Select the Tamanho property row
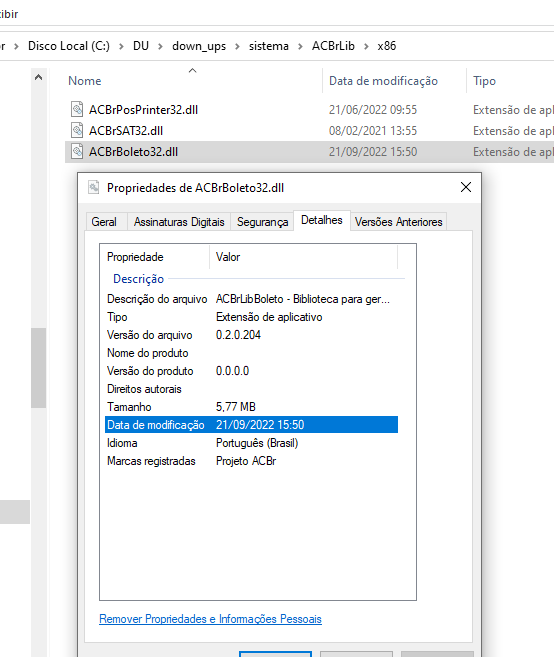This screenshot has width=554, height=657. pos(251,407)
